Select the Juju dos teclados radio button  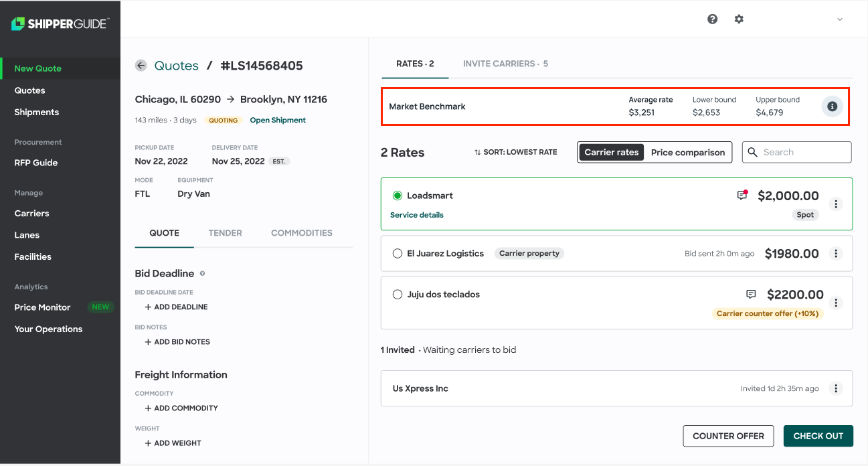pyautogui.click(x=398, y=295)
